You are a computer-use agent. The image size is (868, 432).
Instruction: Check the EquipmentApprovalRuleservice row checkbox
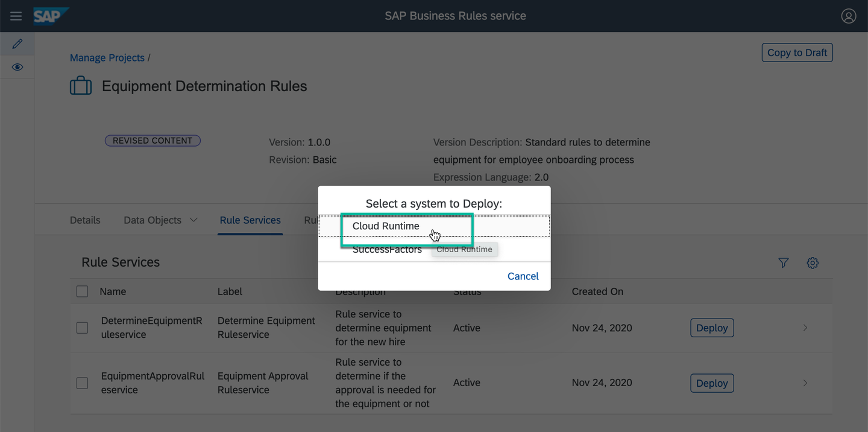point(83,383)
